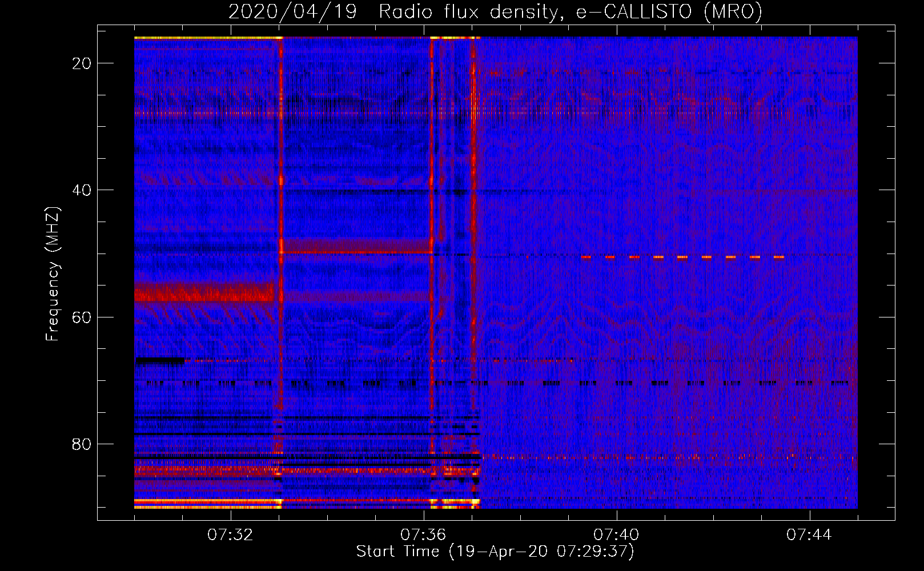
Task: Select the "Frequency (MHZ)" y-axis label
Action: (x=53, y=274)
